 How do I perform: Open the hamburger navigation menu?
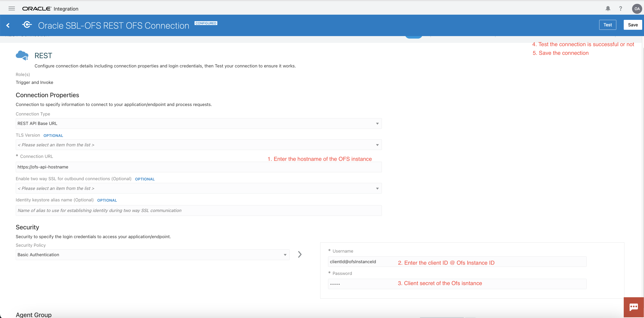(11, 9)
